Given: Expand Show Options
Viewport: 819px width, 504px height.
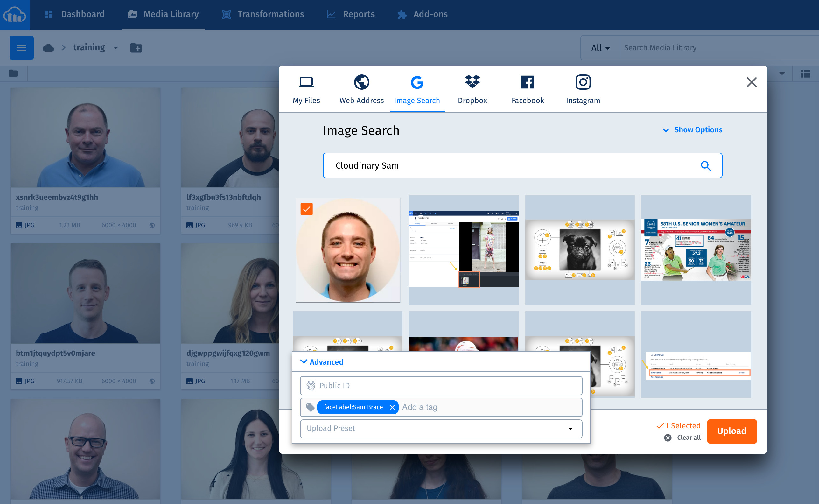Looking at the screenshot, I should coord(693,130).
